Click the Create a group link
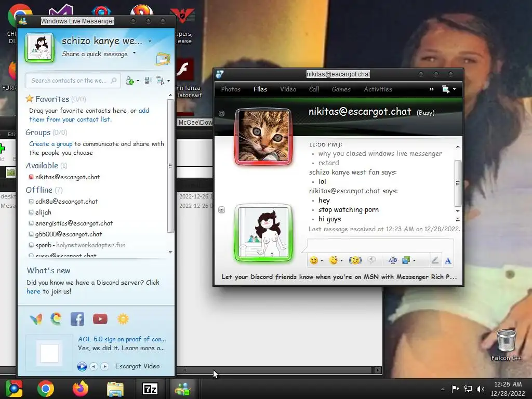The image size is (532, 399). tap(50, 144)
